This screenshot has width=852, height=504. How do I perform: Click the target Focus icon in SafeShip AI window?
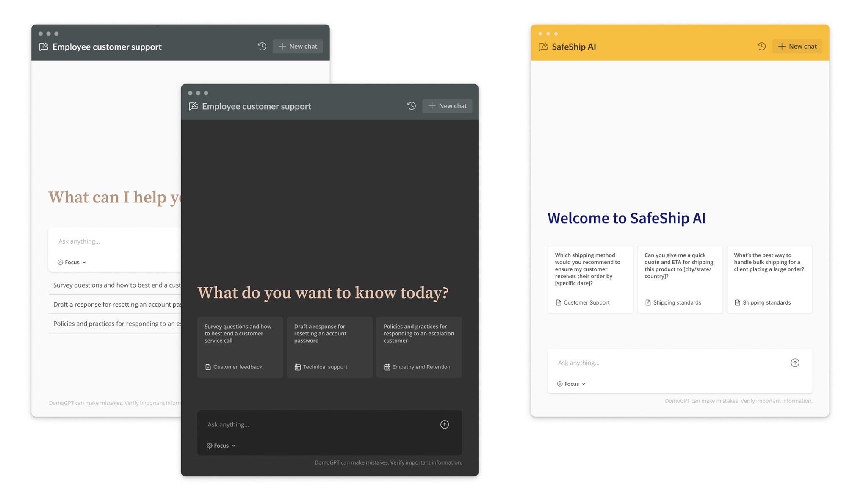(x=560, y=384)
